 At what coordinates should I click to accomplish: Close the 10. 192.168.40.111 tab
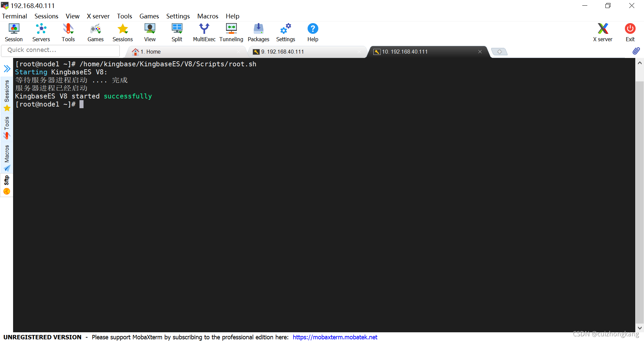(x=480, y=52)
